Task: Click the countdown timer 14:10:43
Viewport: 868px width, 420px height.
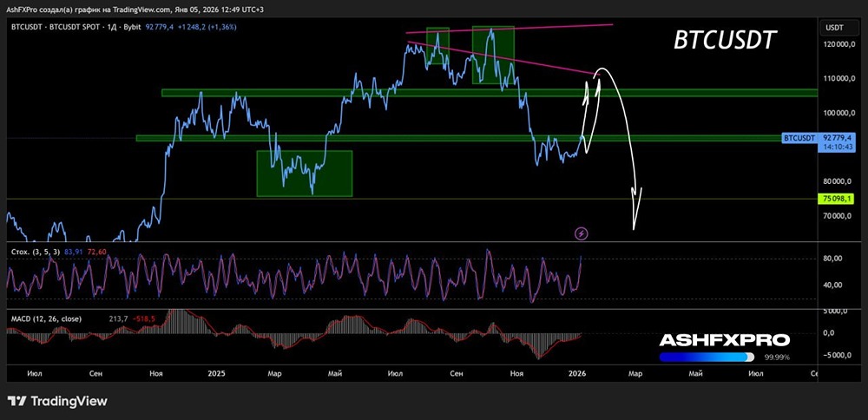Action: tap(837, 148)
